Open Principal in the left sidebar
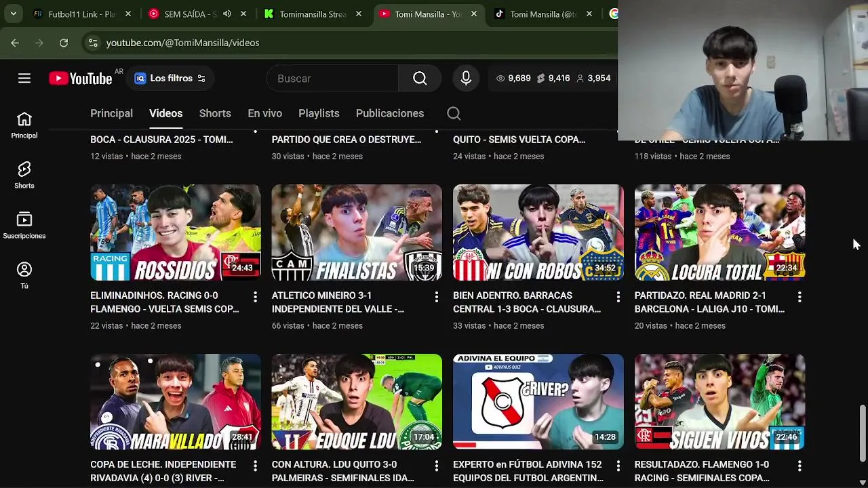Image resolution: width=868 pixels, height=488 pixels. (24, 125)
